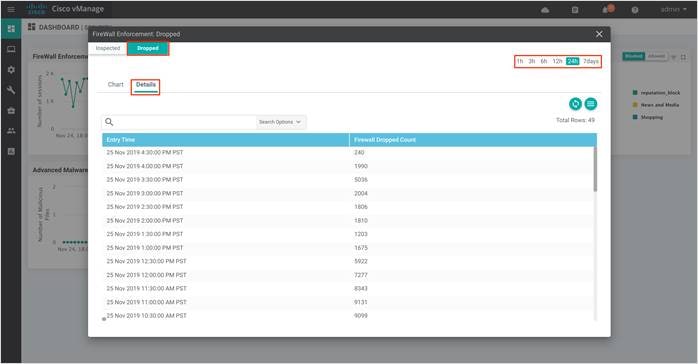This screenshot has width=698, height=364.
Task: Open the admin user dropdown
Action: click(673, 9)
